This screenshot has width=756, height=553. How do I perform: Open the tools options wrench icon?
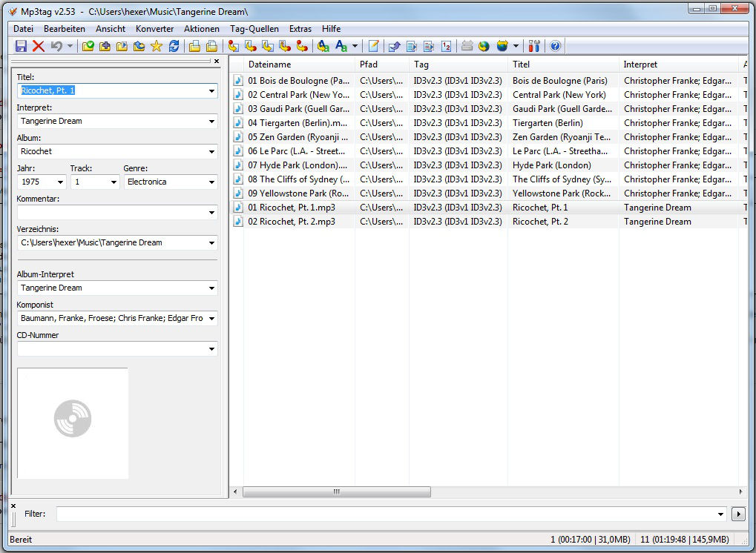[534, 46]
